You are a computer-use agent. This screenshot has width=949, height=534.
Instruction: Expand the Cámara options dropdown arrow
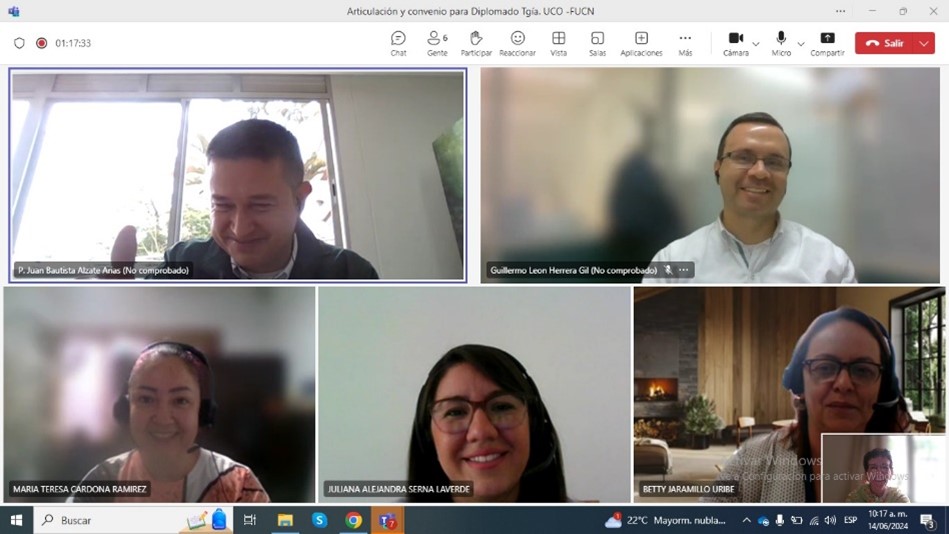[x=756, y=44]
